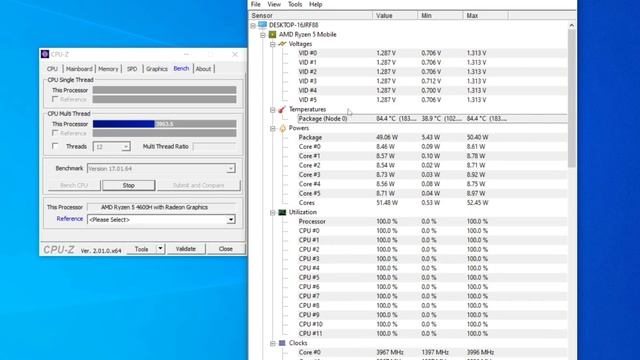
Task: Click the Tools button in CPU-Z
Action: (x=141, y=249)
